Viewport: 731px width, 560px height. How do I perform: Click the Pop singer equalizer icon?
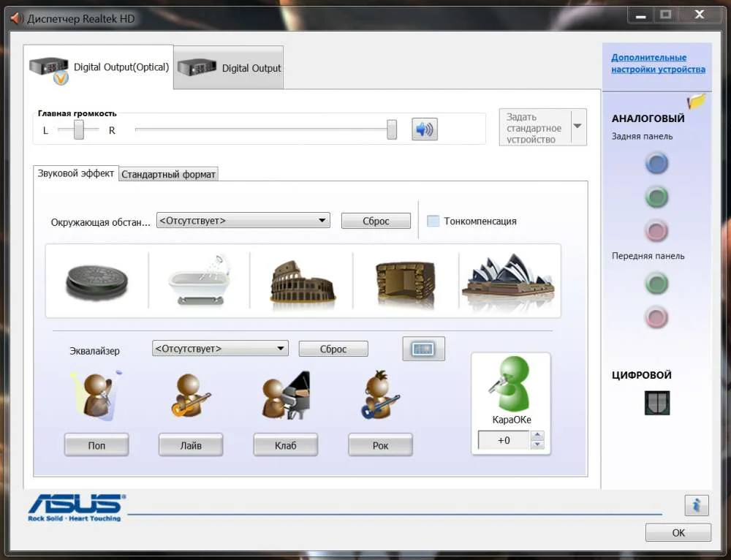point(96,396)
